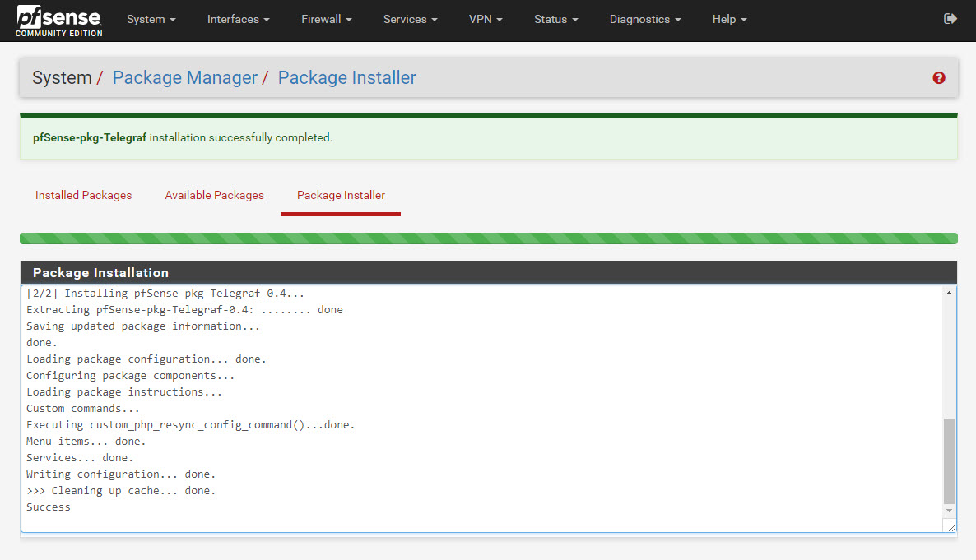Expand the Interfaces dropdown menu

pos(239,19)
